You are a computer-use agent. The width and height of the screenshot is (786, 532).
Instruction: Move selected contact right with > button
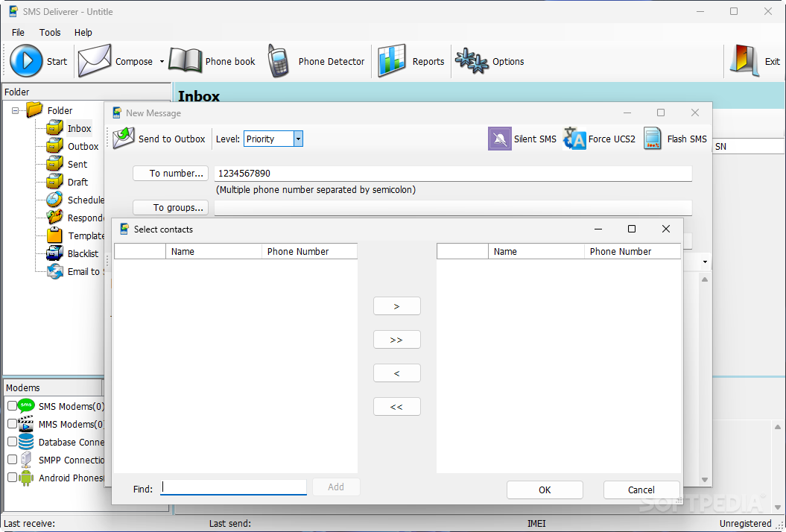coord(396,305)
